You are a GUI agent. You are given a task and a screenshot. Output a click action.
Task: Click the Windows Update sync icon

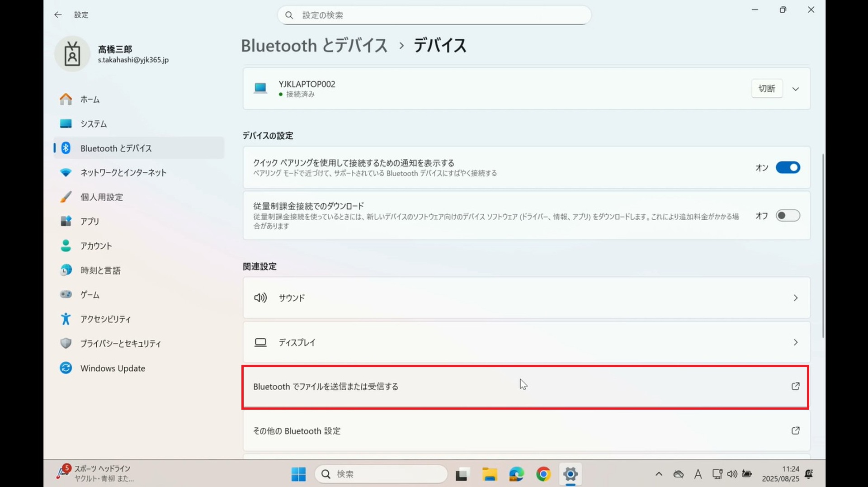click(x=66, y=368)
